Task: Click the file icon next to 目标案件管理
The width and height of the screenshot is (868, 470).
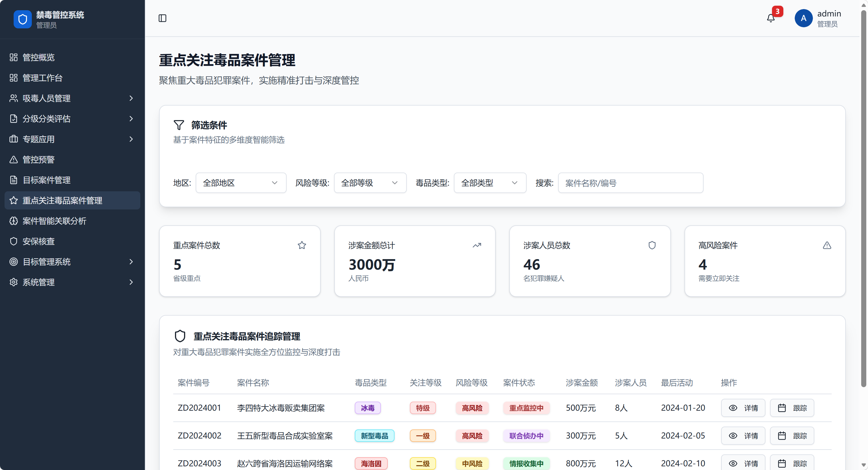Action: point(13,180)
